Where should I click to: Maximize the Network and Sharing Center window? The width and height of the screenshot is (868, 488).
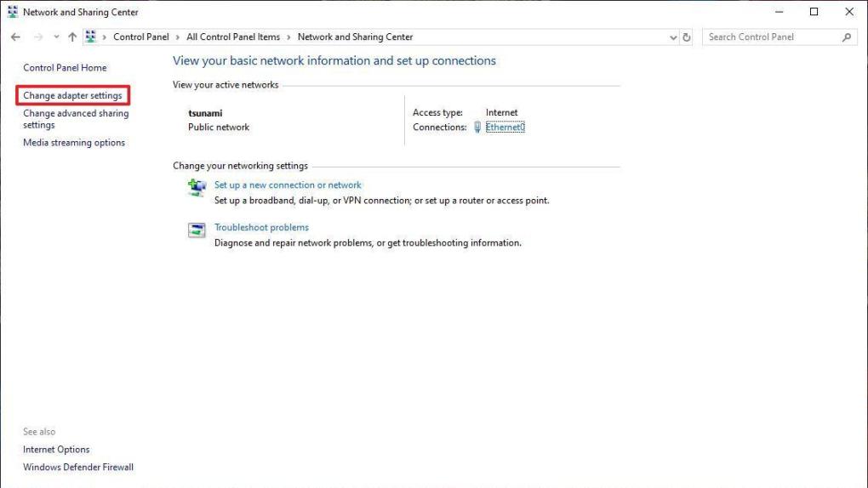tap(814, 12)
